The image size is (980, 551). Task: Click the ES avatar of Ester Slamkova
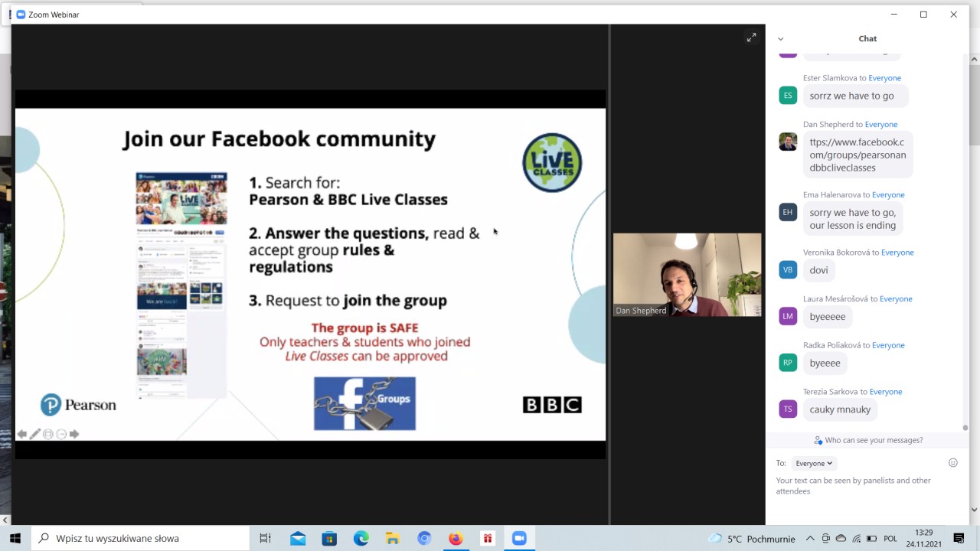(788, 96)
